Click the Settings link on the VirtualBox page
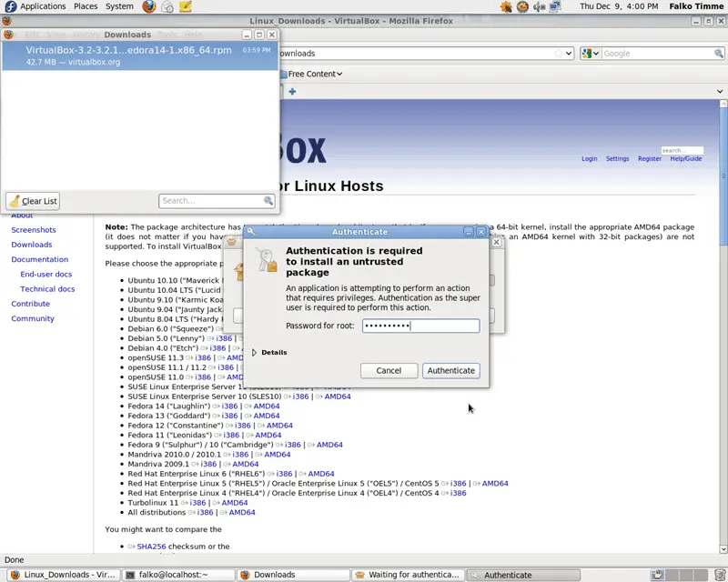Image resolution: width=728 pixels, height=582 pixels. 617,159
